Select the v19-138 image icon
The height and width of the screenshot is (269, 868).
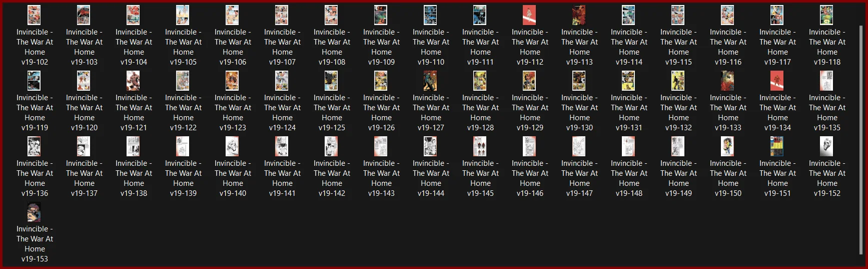click(133, 146)
